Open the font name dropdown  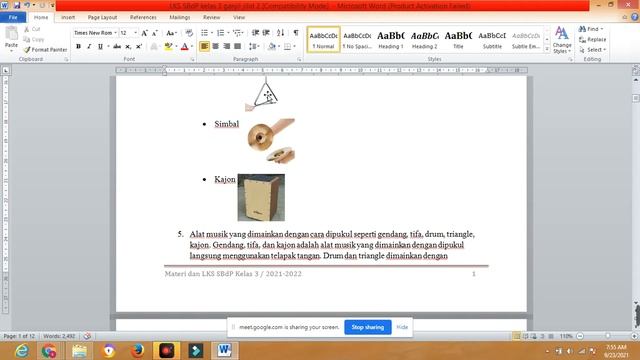pos(116,33)
